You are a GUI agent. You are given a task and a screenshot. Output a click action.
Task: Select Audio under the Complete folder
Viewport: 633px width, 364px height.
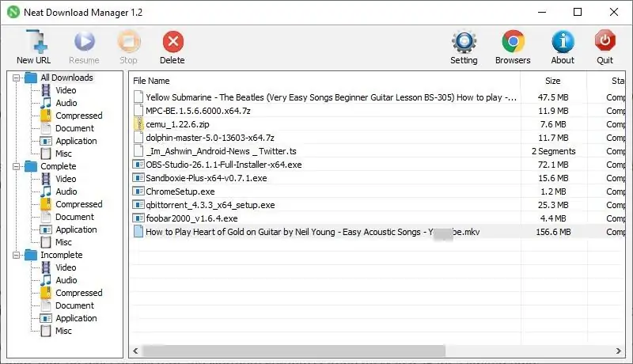tap(66, 191)
